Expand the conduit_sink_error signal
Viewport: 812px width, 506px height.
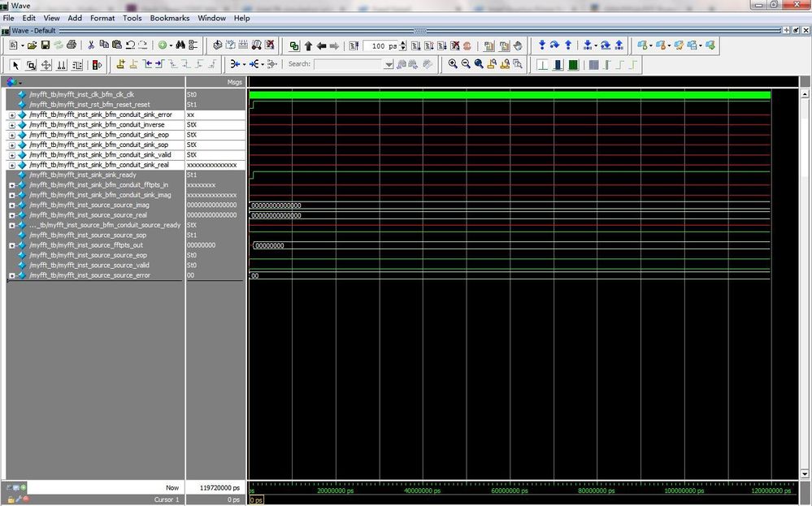[x=12, y=115]
